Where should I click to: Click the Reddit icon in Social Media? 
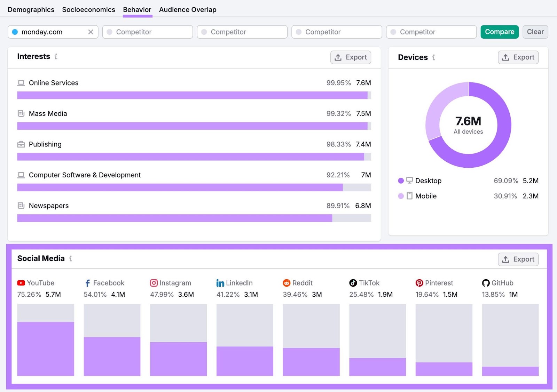(x=287, y=283)
